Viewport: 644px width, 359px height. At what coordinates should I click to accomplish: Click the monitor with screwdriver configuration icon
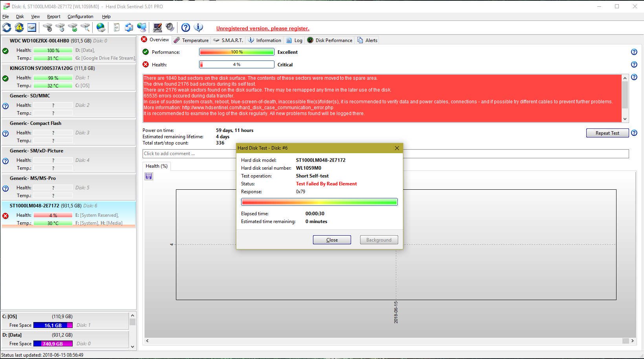[x=157, y=27]
